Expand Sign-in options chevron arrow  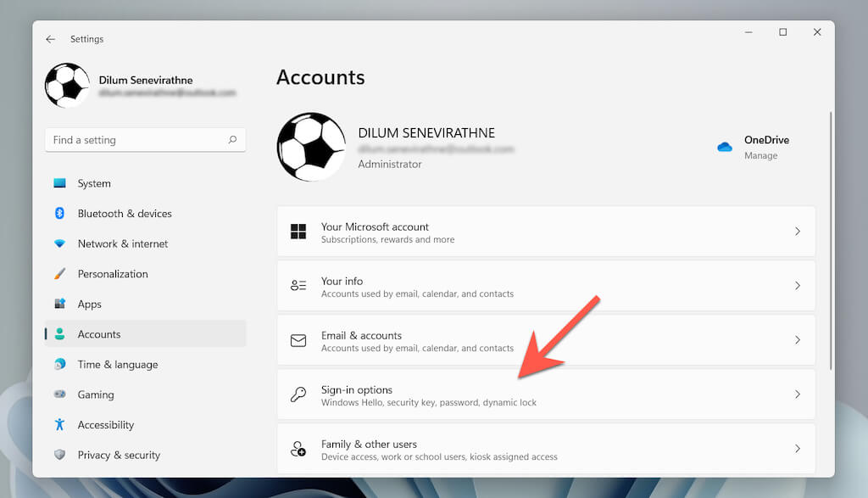[797, 394]
